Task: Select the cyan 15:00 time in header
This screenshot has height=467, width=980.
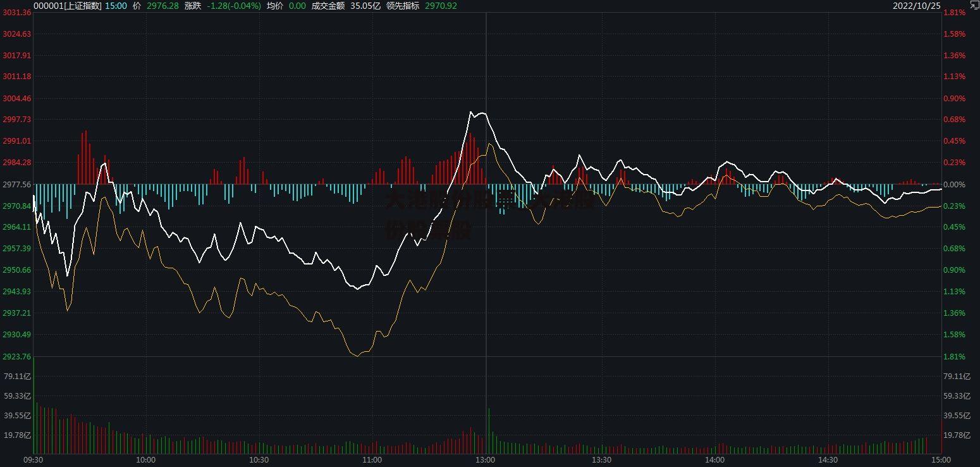Action: point(116,6)
